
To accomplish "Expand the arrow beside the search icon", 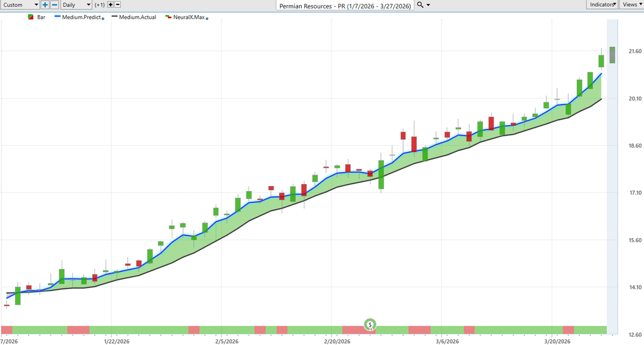I will point(428,4).
